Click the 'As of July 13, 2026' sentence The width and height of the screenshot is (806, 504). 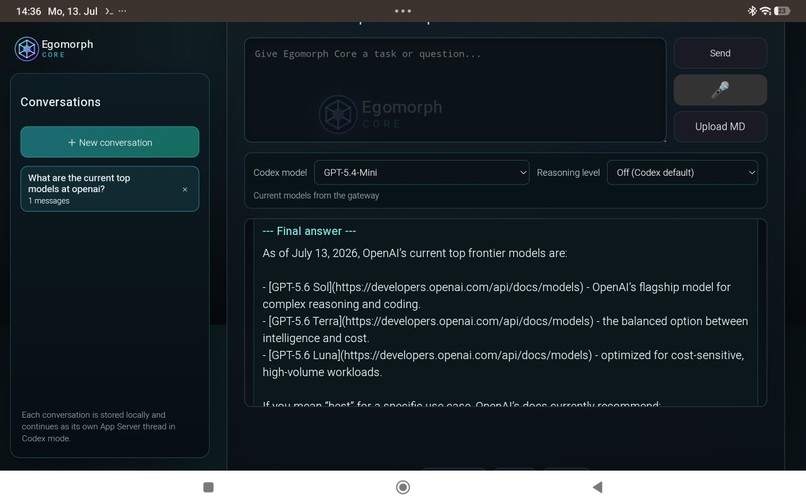click(x=415, y=253)
